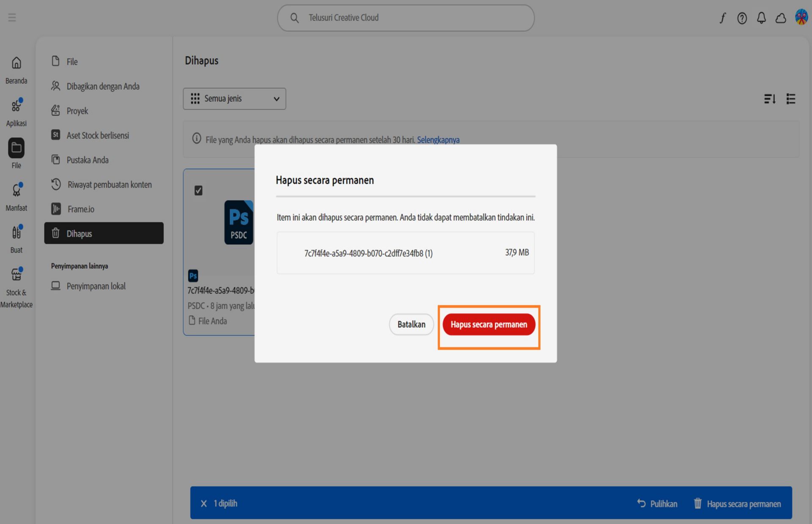
Task: Click the cloud sync status icon
Action: pyautogui.click(x=781, y=18)
